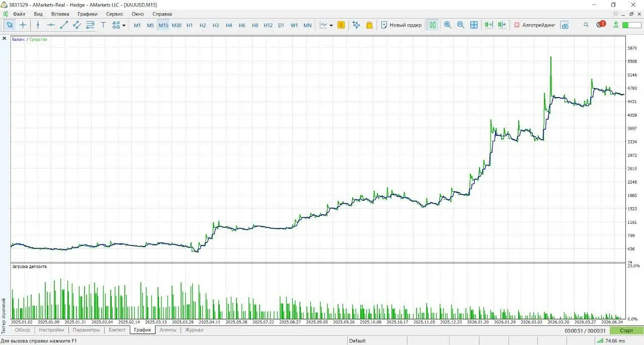This screenshot has width=644, height=345.
Task: Open the account notifications icon with badge
Action: coord(600,25)
